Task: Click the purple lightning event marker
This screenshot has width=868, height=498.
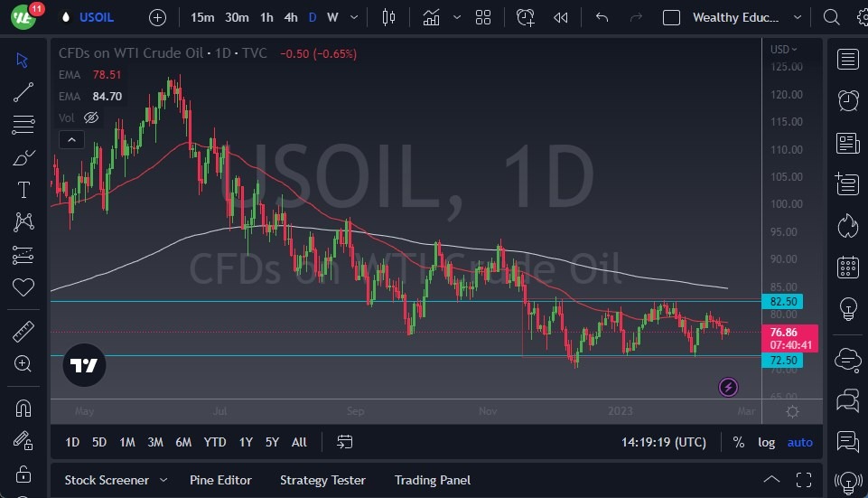Action: (x=728, y=387)
